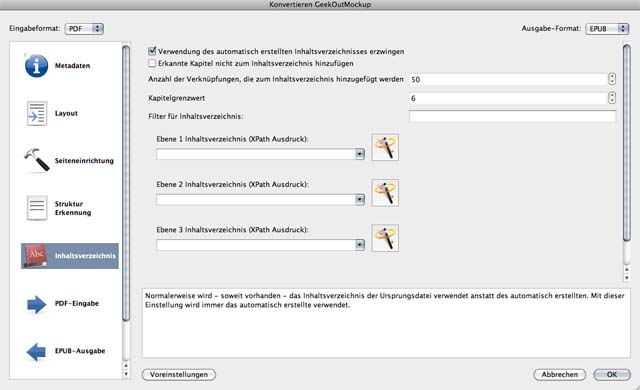Expand the Ebene 1 XPath combo box
The image size is (640, 390).
360,154
